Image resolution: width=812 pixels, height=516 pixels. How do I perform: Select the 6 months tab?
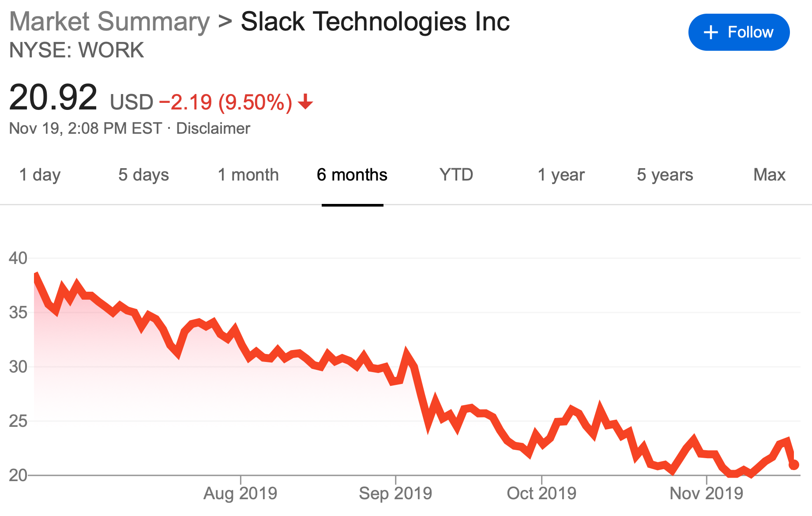(352, 175)
